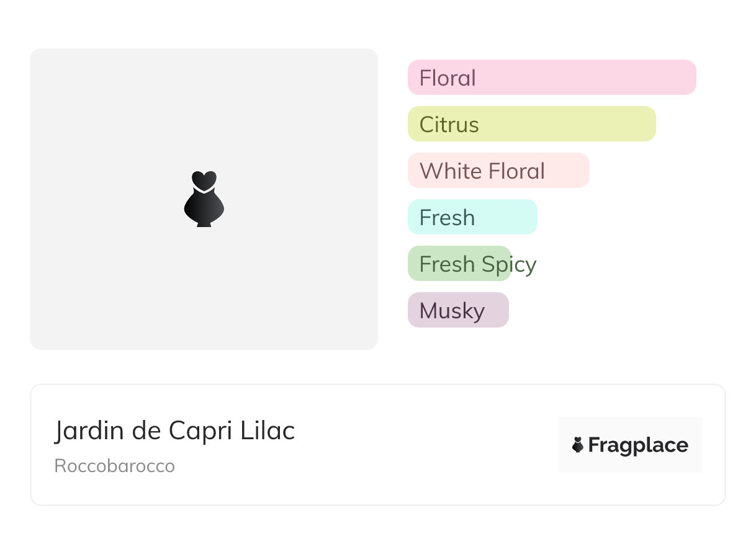Click the Jardin de Capri Lilac title

[174, 431]
